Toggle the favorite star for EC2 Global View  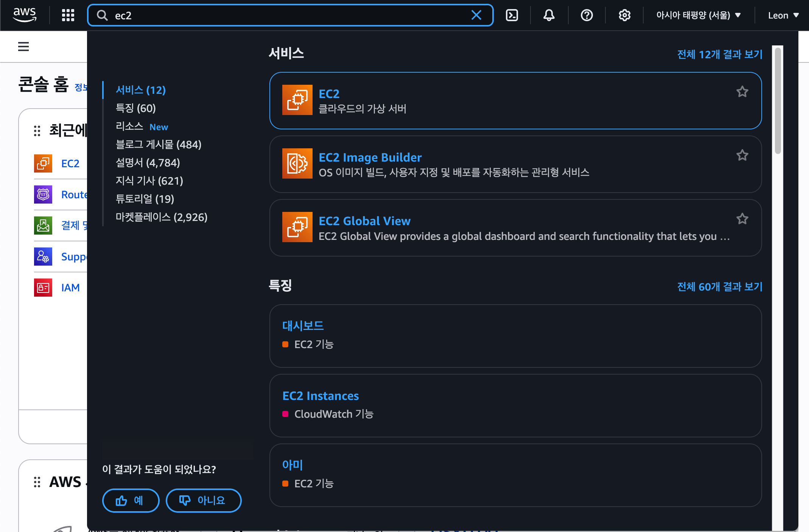(x=742, y=219)
